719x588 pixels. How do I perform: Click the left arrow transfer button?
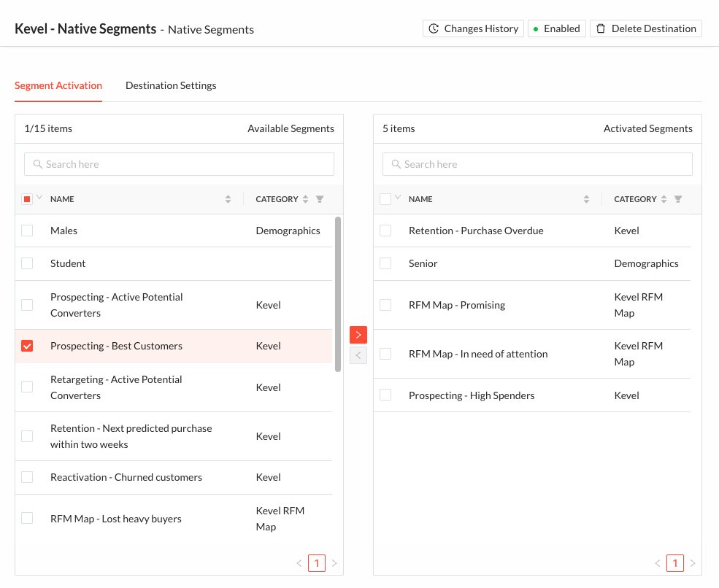[x=358, y=355]
